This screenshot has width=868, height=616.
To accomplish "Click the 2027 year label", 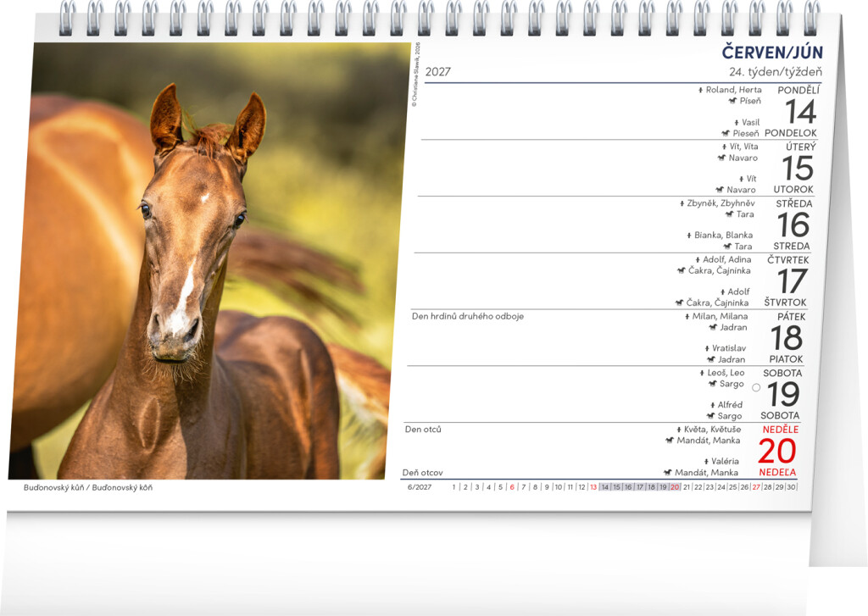I will 438,72.
